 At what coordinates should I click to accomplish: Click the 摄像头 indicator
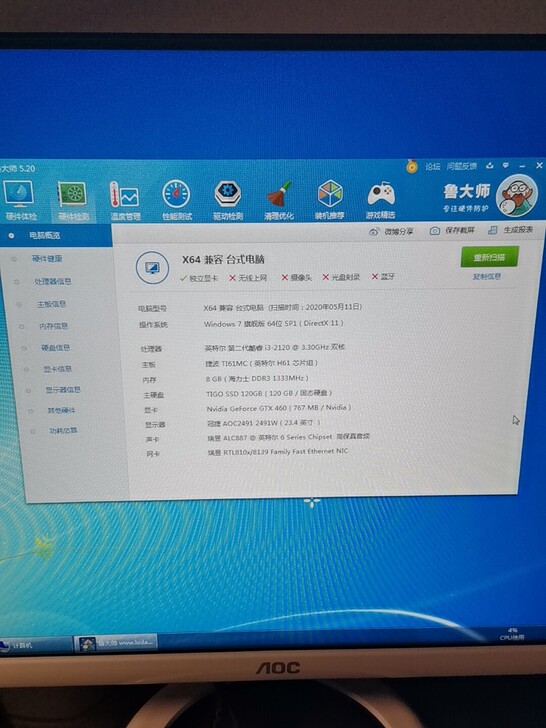296,277
